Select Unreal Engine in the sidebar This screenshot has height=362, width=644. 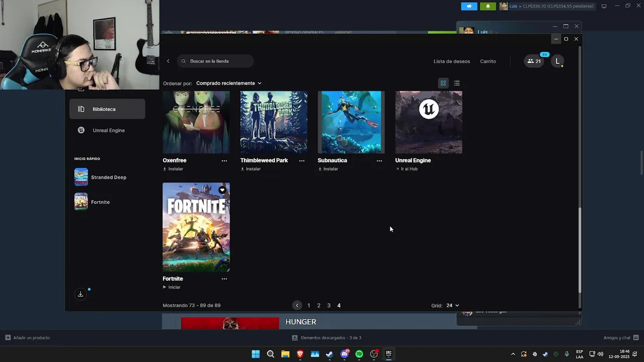pyautogui.click(x=107, y=130)
